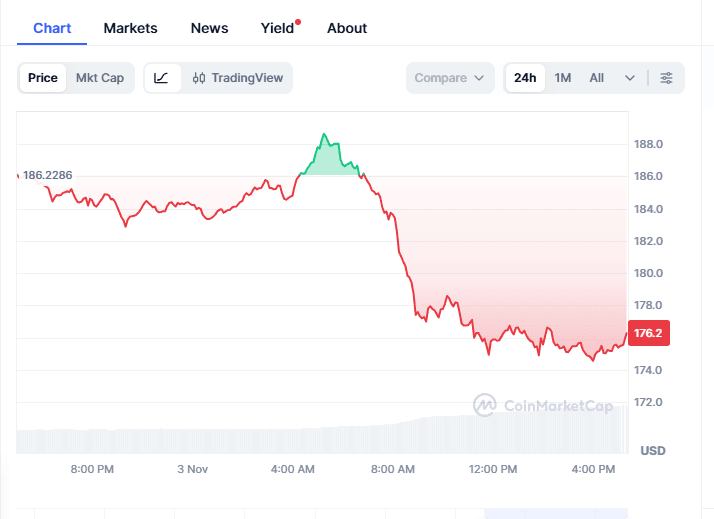
Task: Click the TradingView candlestick icon
Action: 199,78
